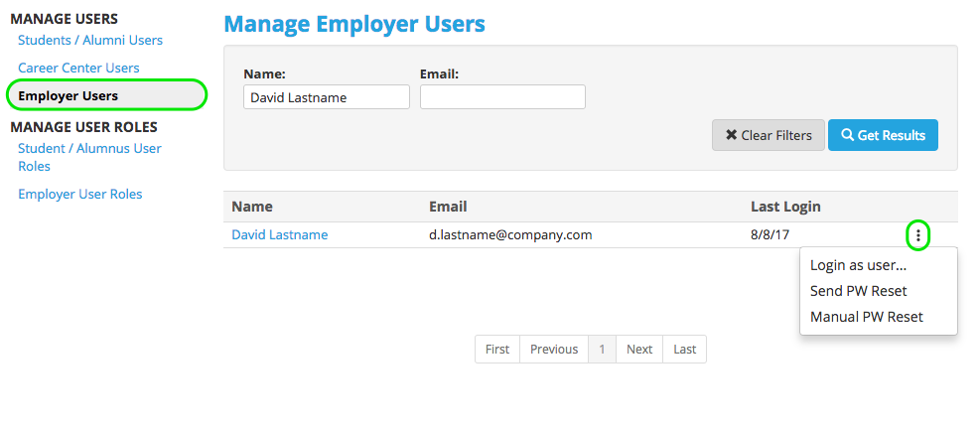Click the Next page button
This screenshot has width=980, height=434.
click(x=639, y=350)
